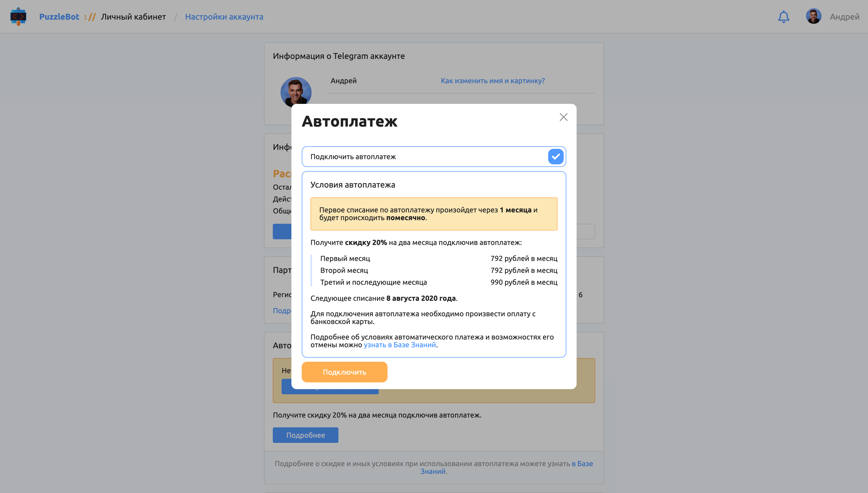Click Андрей's avatar in the header
Viewport: 868px width, 493px height.
pyautogui.click(x=813, y=16)
